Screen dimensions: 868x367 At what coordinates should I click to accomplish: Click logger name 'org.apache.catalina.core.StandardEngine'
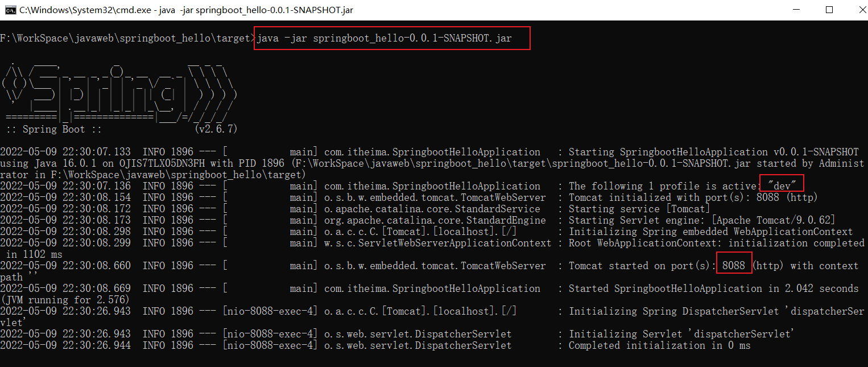pyautogui.click(x=435, y=220)
